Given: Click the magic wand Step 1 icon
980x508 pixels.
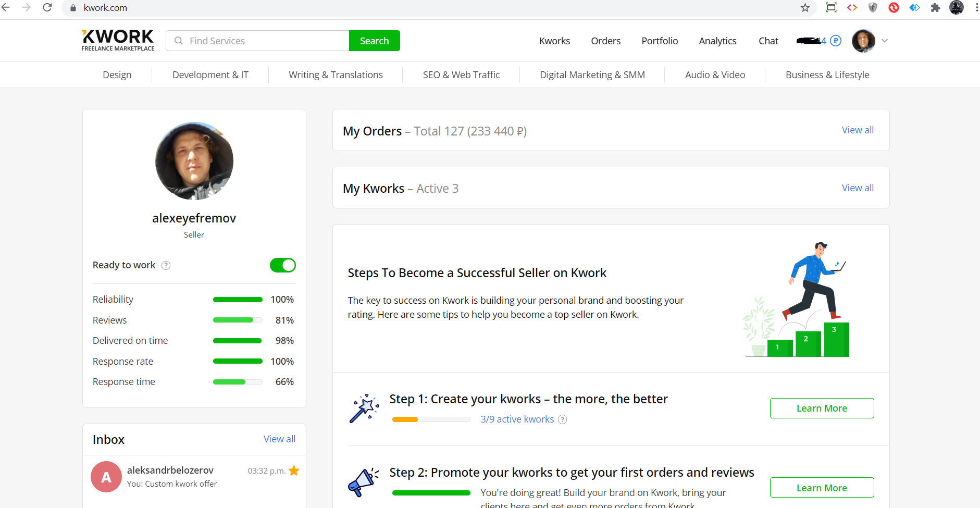Looking at the screenshot, I should [364, 408].
